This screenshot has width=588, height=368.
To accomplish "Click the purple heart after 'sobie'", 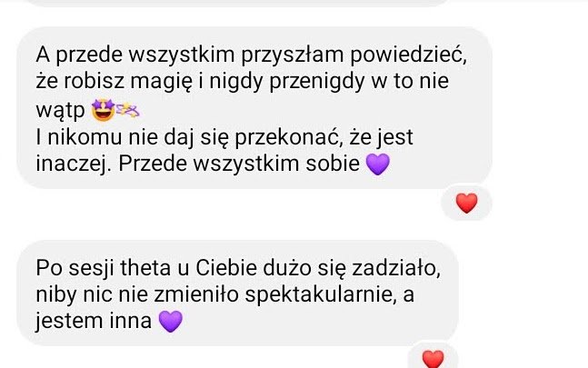I will tap(378, 164).
